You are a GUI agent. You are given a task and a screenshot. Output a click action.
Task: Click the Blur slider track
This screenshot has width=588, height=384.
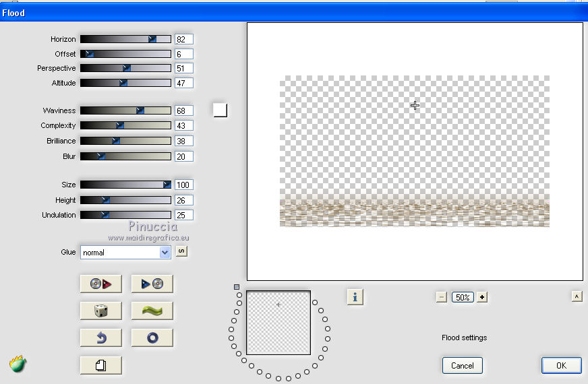pos(125,156)
